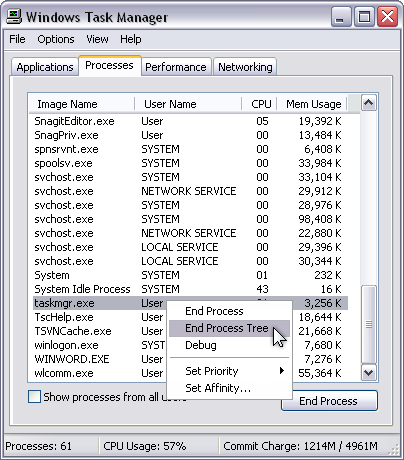Image resolution: width=404 pixels, height=460 pixels.
Task: Click the Task Manager title bar icon
Action: click(14, 17)
